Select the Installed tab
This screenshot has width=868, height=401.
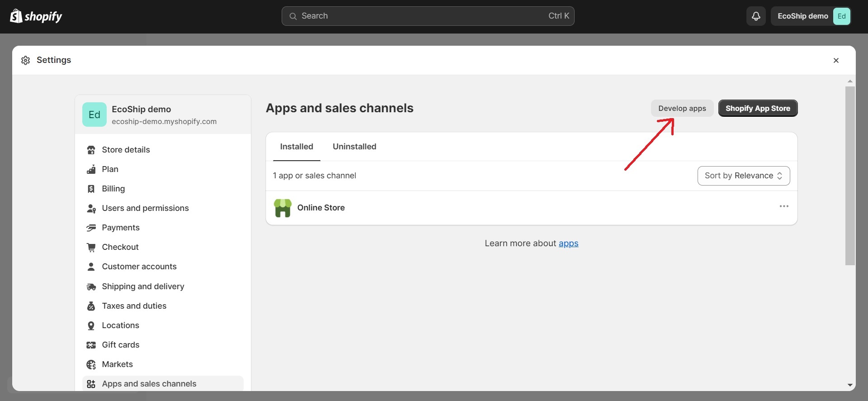click(296, 147)
